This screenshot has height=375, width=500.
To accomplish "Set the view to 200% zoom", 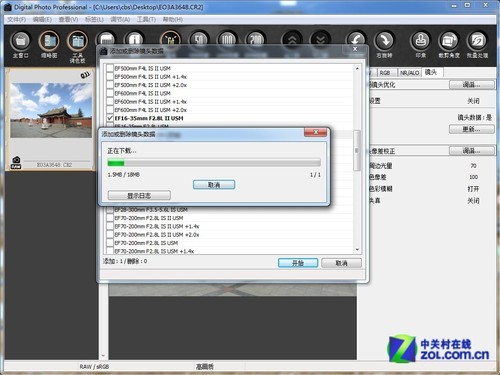I will (x=256, y=39).
